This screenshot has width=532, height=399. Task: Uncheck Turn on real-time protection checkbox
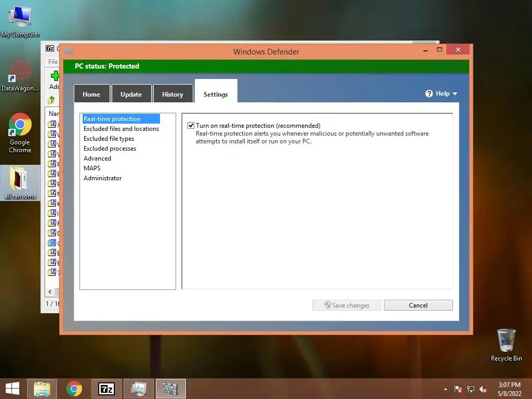191,126
